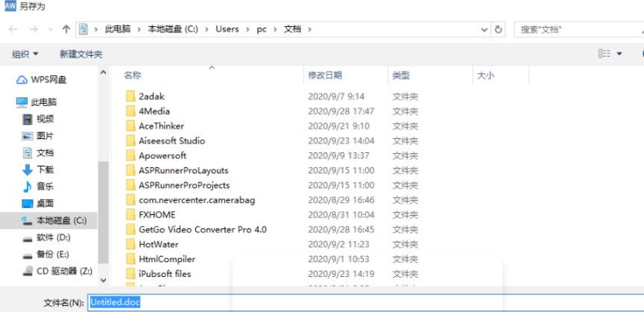Screen dimensions: 644x312
Task: Select the ASPRunnerProProjects folder icon
Action: [x=130, y=185]
